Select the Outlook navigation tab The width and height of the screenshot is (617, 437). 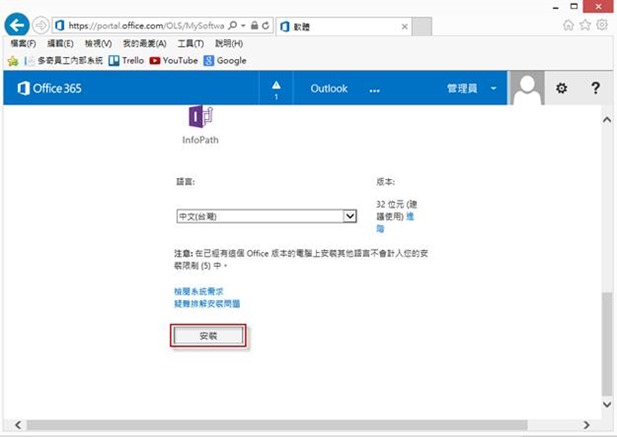[x=329, y=89]
